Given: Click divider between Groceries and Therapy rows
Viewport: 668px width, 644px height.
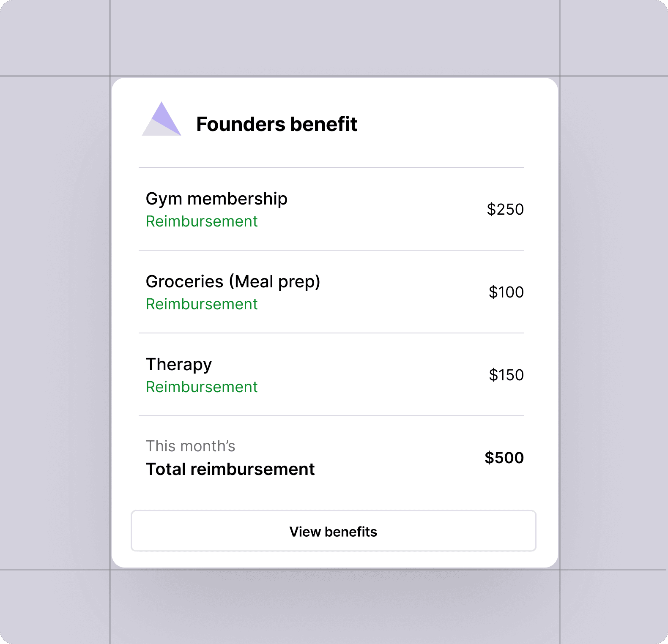Looking at the screenshot, I should (x=331, y=333).
